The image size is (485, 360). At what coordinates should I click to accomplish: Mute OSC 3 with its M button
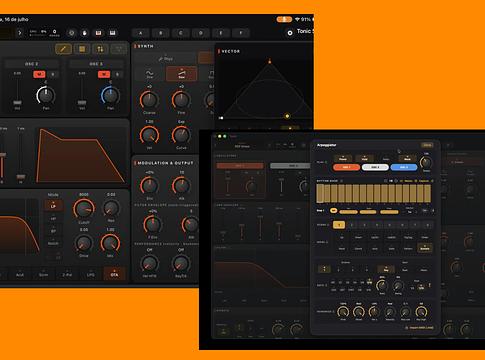tap(104, 74)
